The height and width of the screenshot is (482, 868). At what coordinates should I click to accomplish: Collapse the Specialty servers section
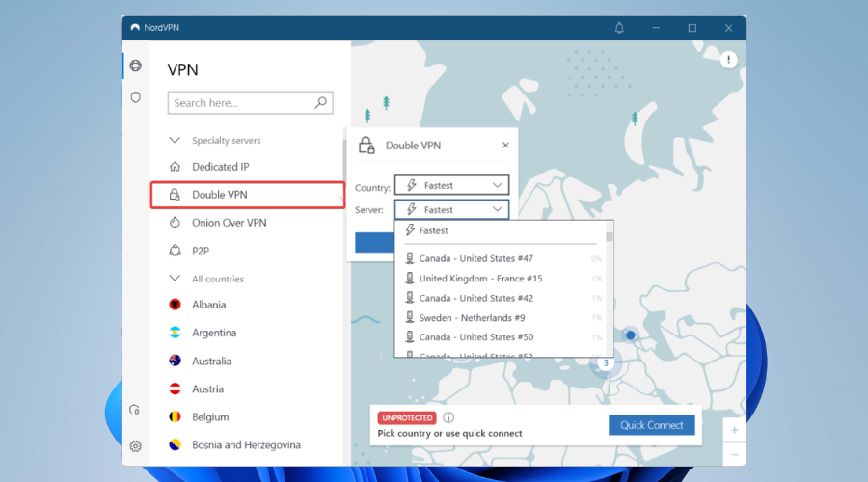[x=176, y=141]
